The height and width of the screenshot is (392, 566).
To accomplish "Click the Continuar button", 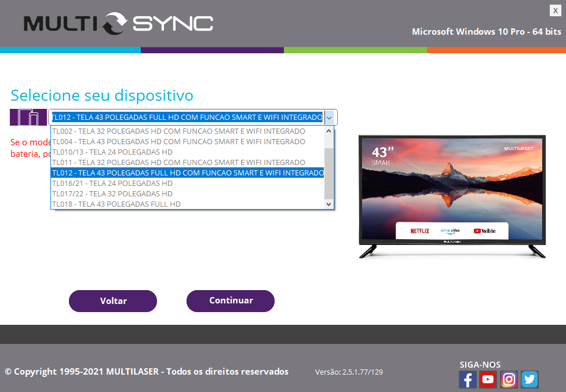I will 231,301.
